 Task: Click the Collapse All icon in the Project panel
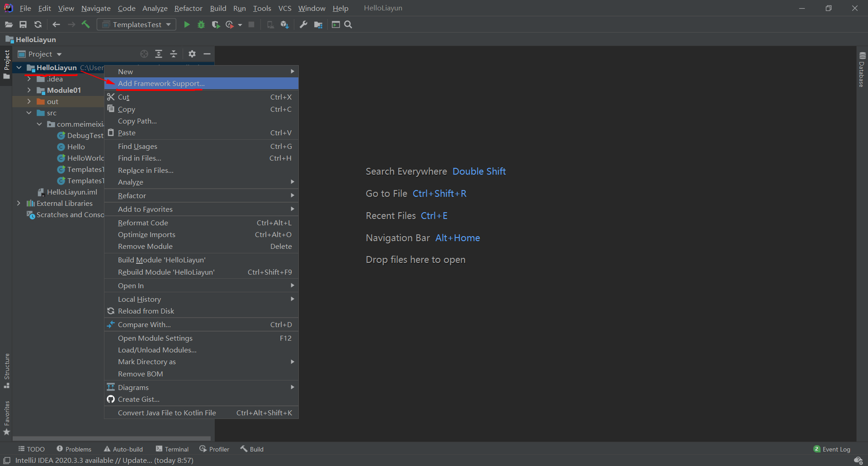pos(174,54)
